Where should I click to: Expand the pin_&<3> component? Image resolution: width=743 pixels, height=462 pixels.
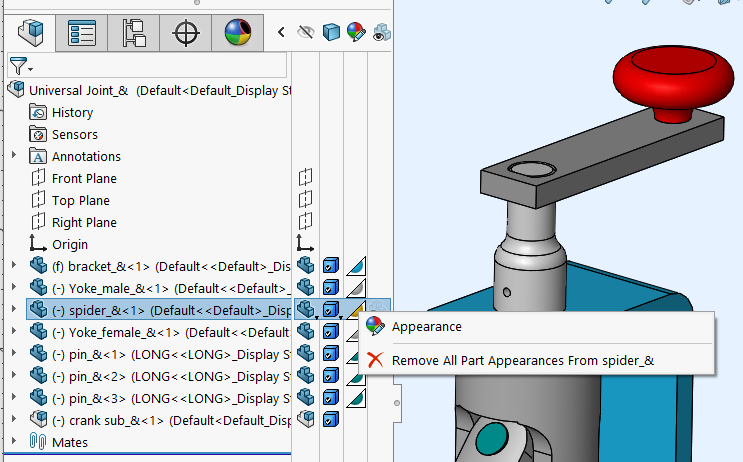click(x=14, y=397)
